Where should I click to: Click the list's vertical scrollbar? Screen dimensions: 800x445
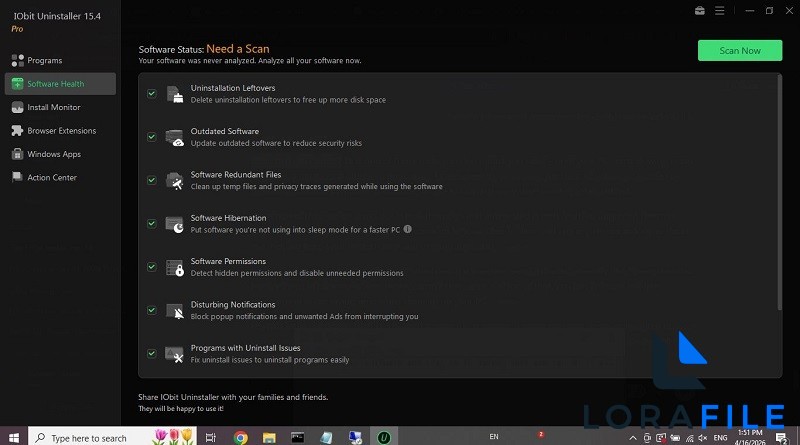[779, 193]
